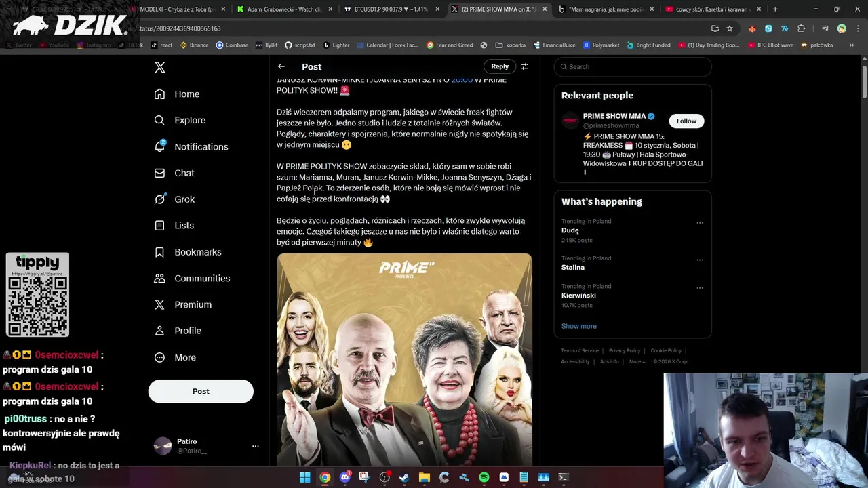Viewport: 868px width, 488px height.
Task: Open reply sorting options icon beside Reply
Action: pos(524,66)
